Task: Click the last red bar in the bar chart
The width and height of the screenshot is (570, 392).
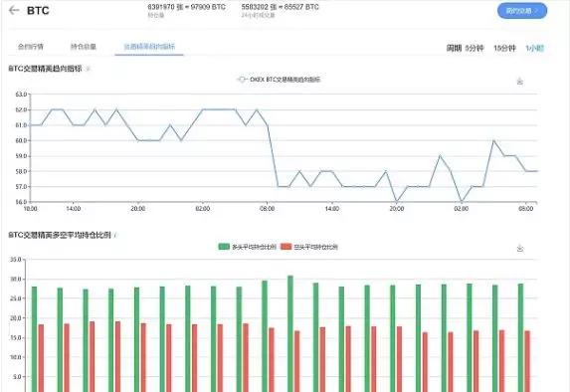Action: coord(527,361)
